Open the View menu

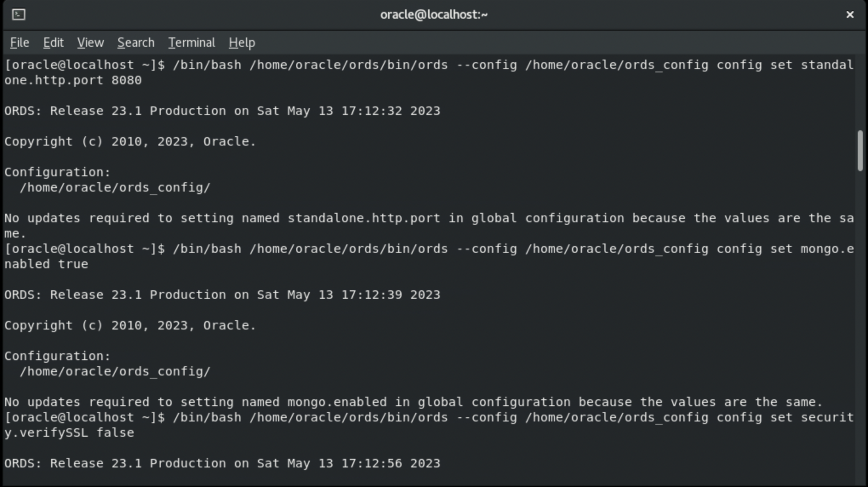click(90, 42)
